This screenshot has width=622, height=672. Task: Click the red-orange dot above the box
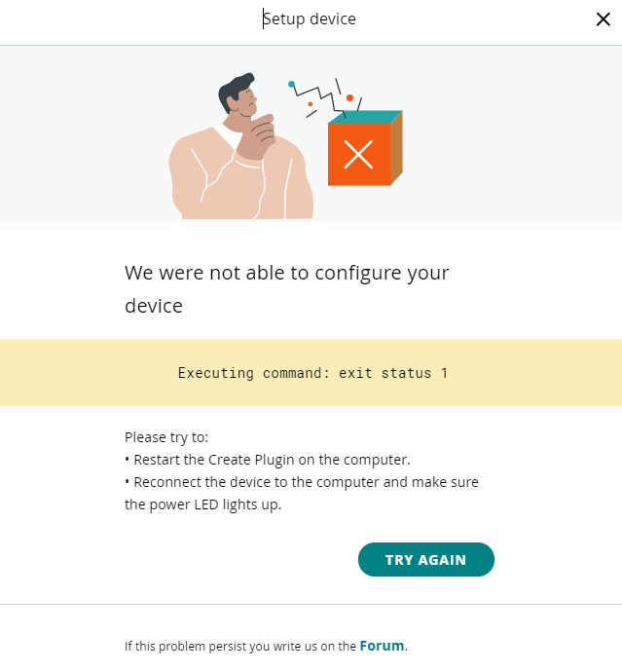[x=349, y=97]
